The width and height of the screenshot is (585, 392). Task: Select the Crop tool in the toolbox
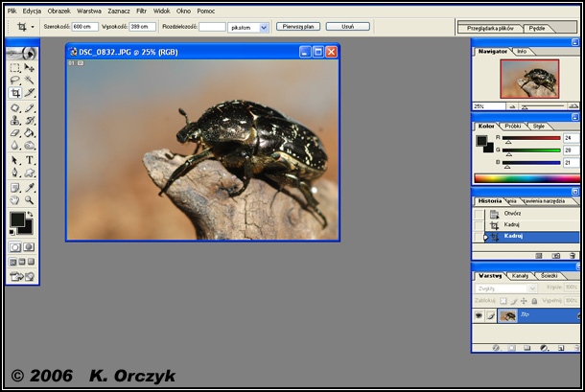[15, 93]
